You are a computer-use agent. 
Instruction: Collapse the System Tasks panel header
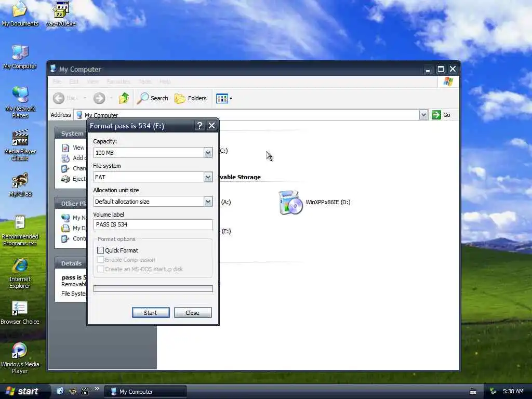(71, 134)
